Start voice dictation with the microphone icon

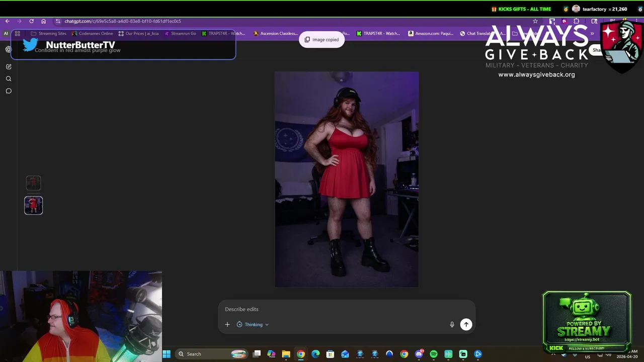[x=452, y=324]
